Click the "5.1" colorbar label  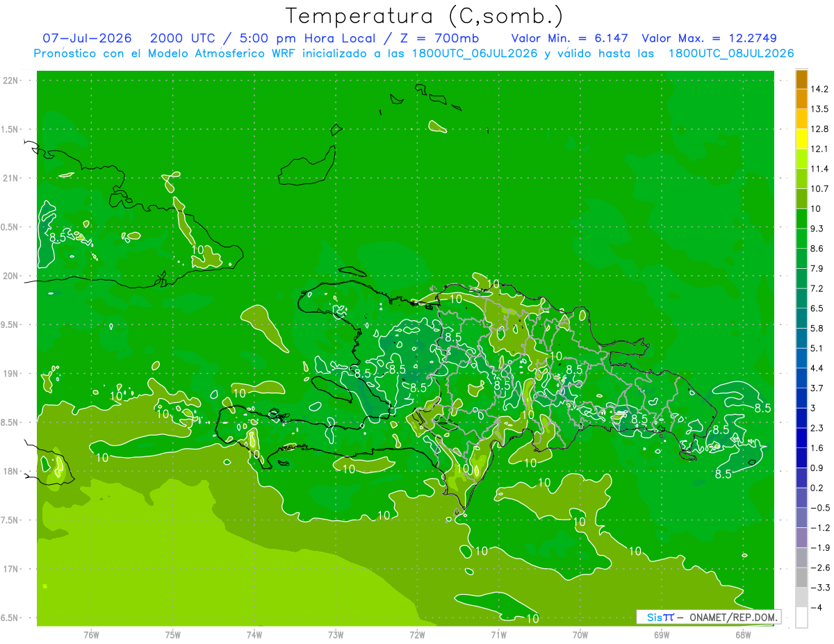click(x=817, y=348)
